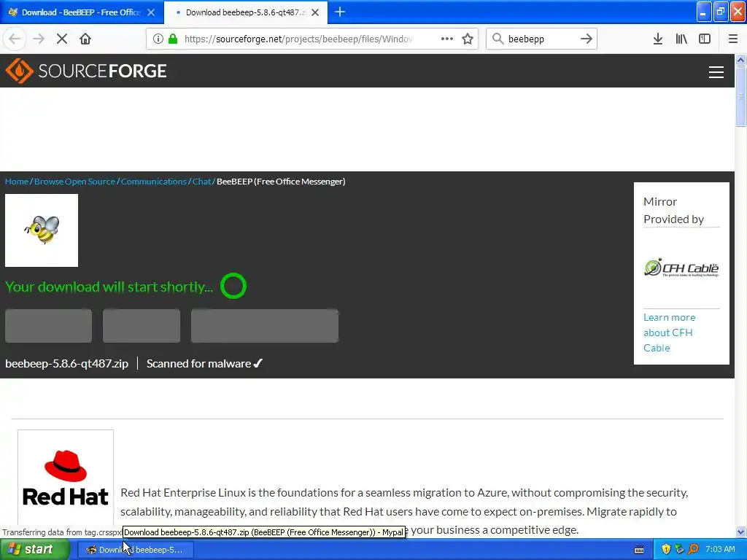The image size is (747, 560).
Task: Toggle the browser sidebar view
Action: 705,39
